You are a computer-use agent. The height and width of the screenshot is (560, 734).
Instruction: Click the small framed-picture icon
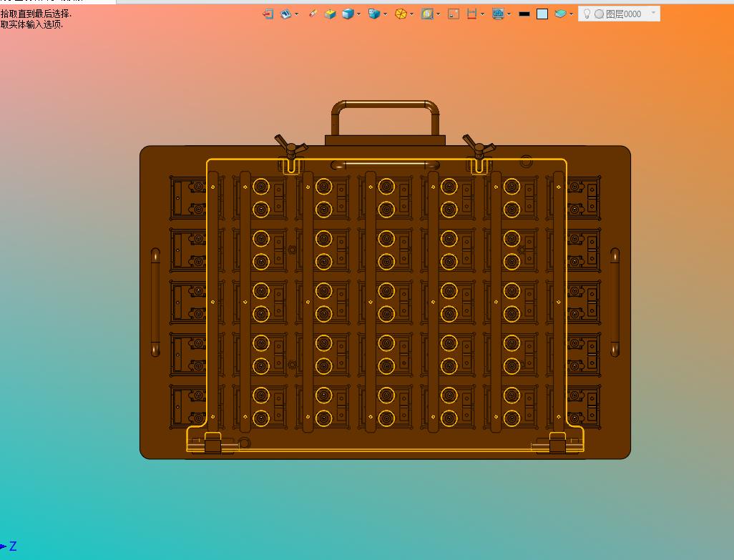[453, 14]
